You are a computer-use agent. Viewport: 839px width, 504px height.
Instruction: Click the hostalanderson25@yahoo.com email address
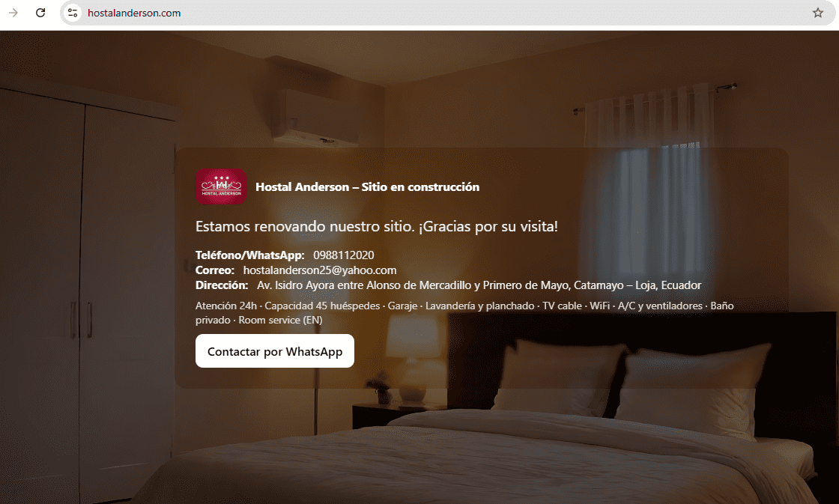pos(319,270)
